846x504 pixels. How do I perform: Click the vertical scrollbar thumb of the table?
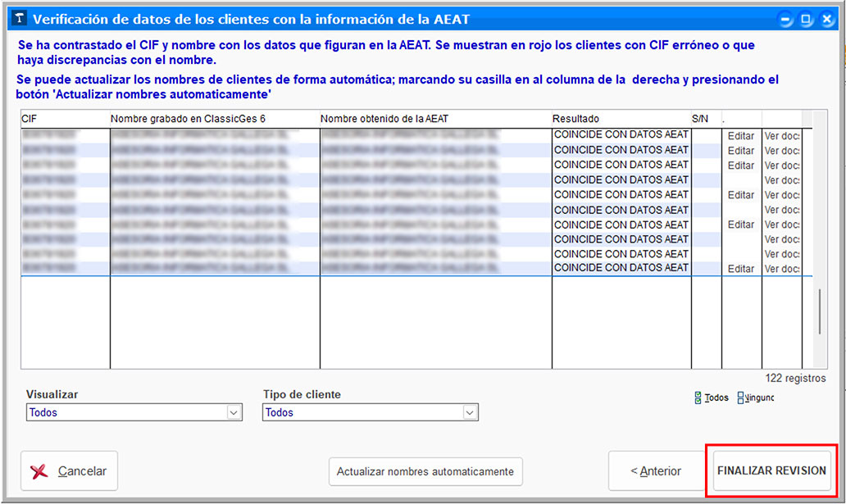[x=821, y=311]
